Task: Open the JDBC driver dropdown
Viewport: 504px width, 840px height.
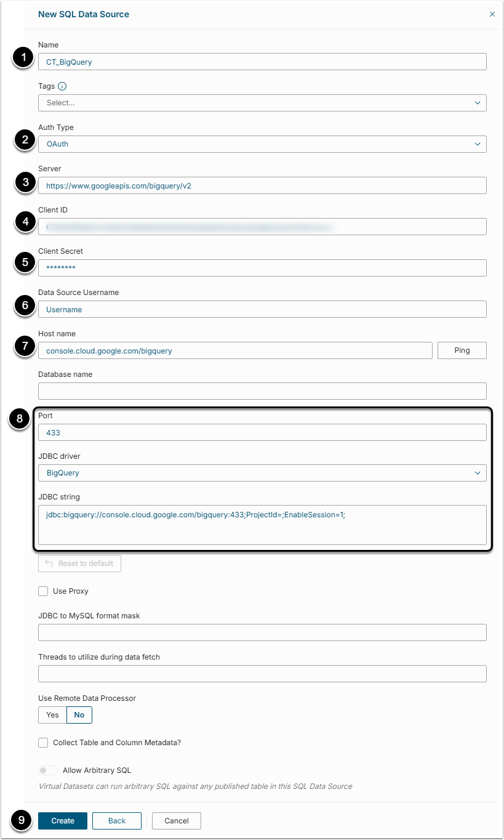Action: [262, 473]
